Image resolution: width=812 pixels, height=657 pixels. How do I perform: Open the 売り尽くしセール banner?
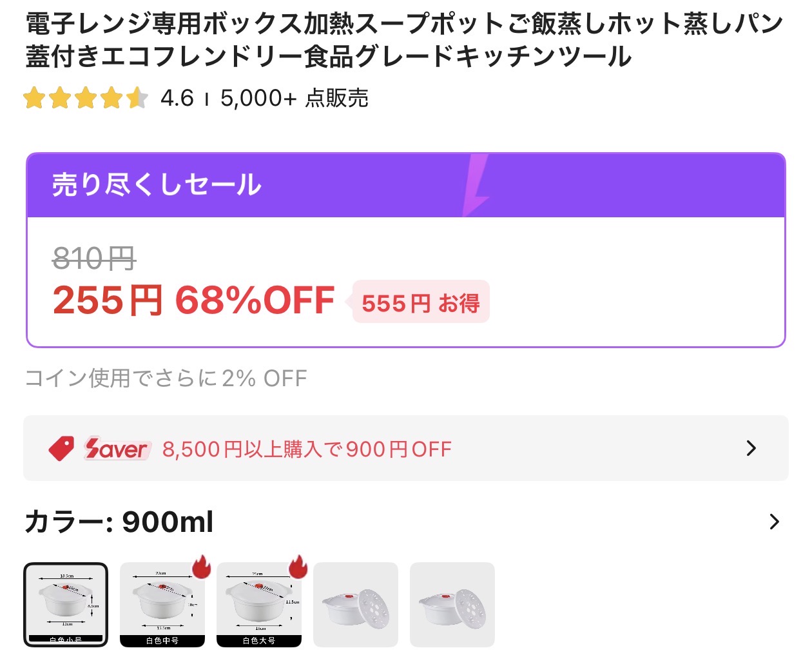click(x=406, y=186)
